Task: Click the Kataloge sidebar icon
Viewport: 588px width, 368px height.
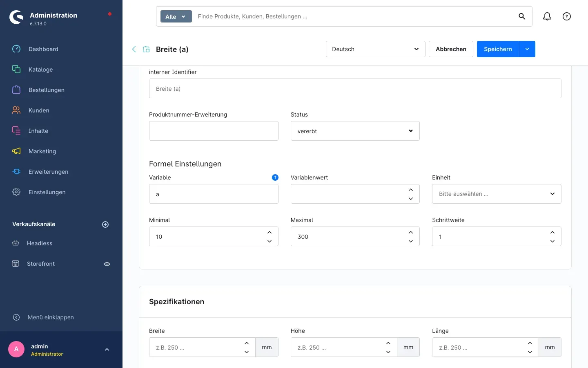Action: point(16,70)
